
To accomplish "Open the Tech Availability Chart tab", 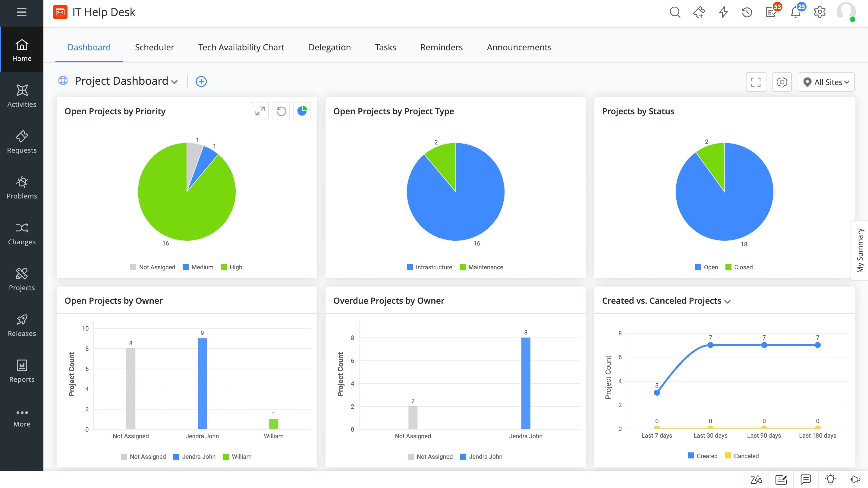I will coord(241,47).
